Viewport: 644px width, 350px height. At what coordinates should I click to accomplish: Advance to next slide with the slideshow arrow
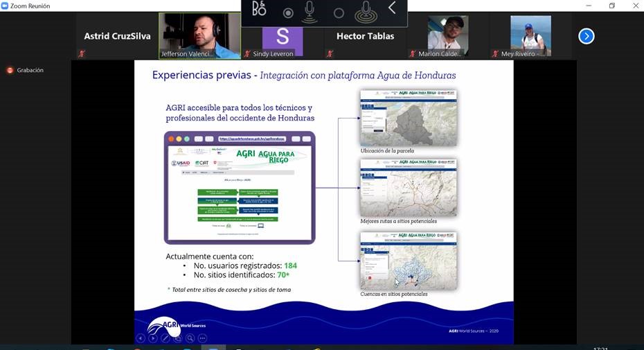pos(153,338)
